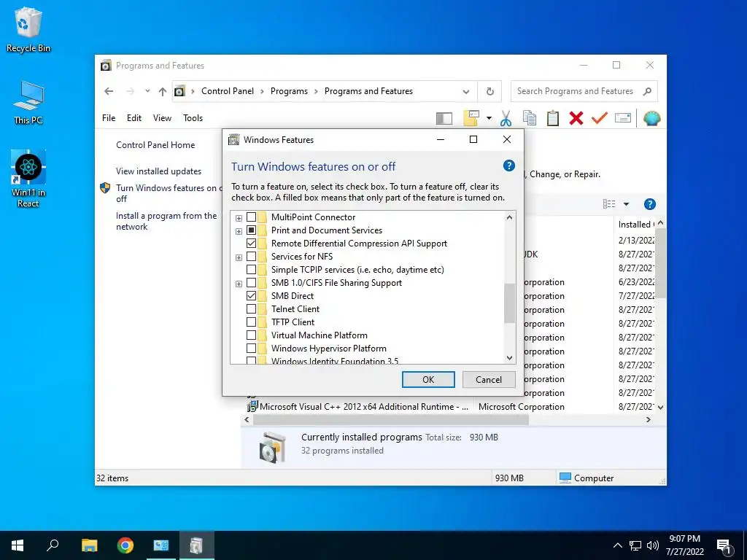The image size is (747, 560).
Task: Enable Simple TCPIP services checkbox
Action: (x=251, y=270)
